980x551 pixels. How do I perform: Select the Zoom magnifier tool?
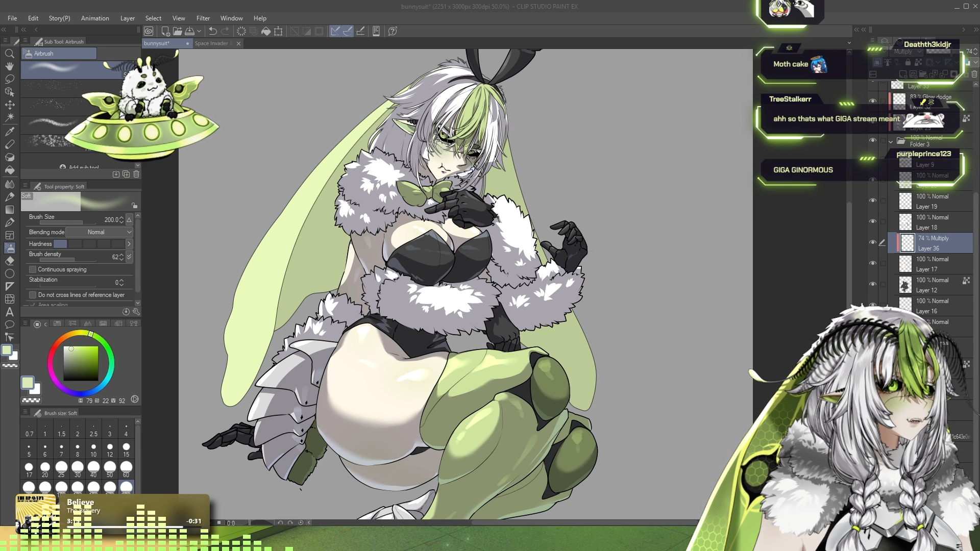pyautogui.click(x=9, y=54)
